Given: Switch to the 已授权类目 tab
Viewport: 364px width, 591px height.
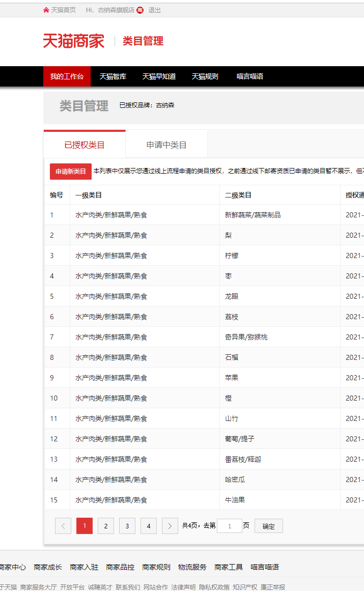Looking at the screenshot, I should (x=85, y=145).
